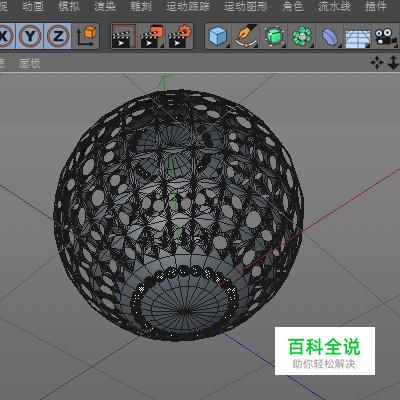This screenshot has width=400, height=400.
Task: Open the 流水线 menu
Action: tap(334, 6)
